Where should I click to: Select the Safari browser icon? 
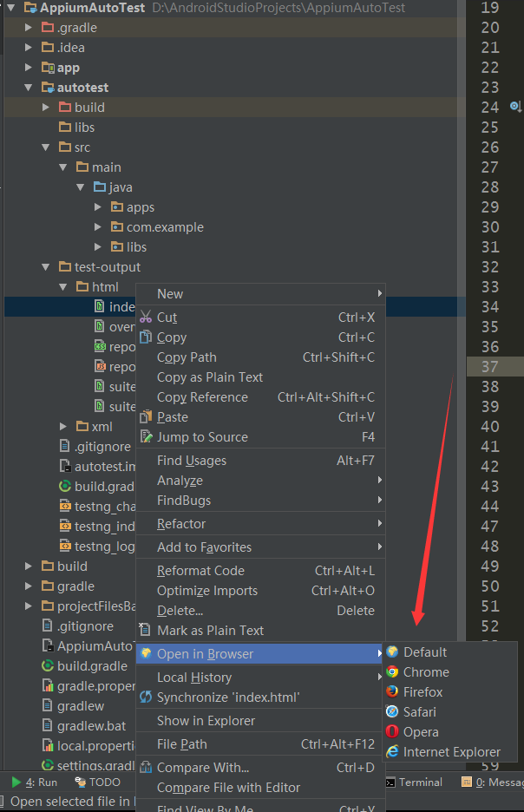[393, 712]
